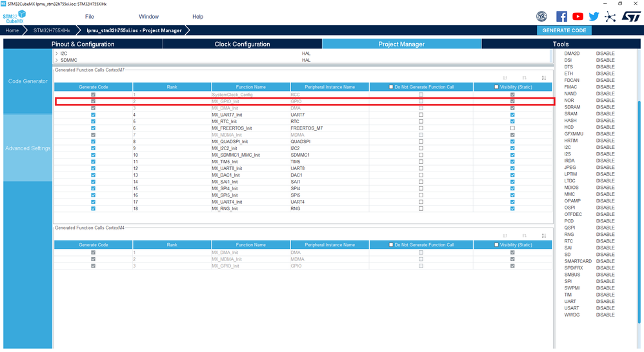Select the FREERTOS_M7 peripheral instance cell
644x352 pixels.
tap(330, 128)
